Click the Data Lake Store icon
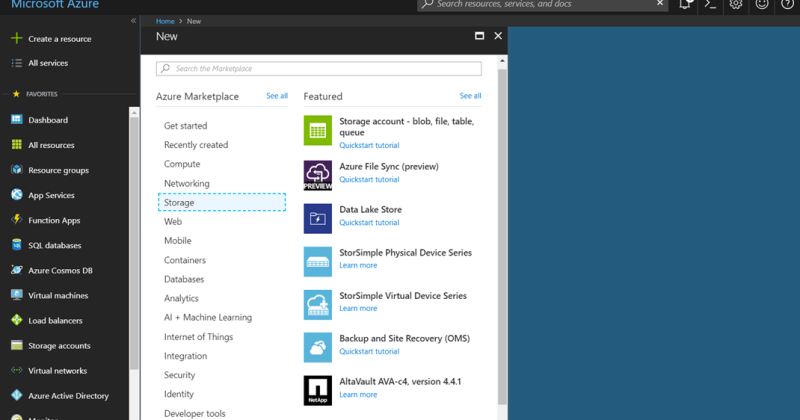 317,218
